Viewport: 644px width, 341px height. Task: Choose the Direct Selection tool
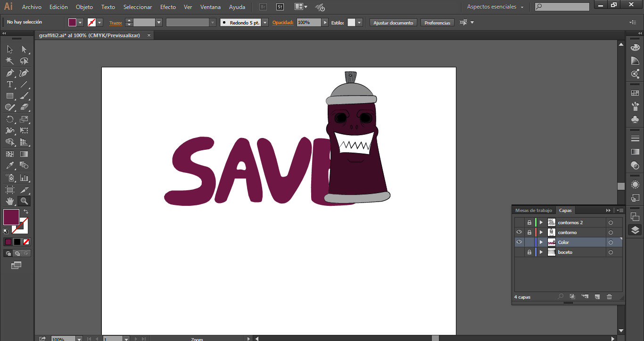pyautogui.click(x=25, y=49)
